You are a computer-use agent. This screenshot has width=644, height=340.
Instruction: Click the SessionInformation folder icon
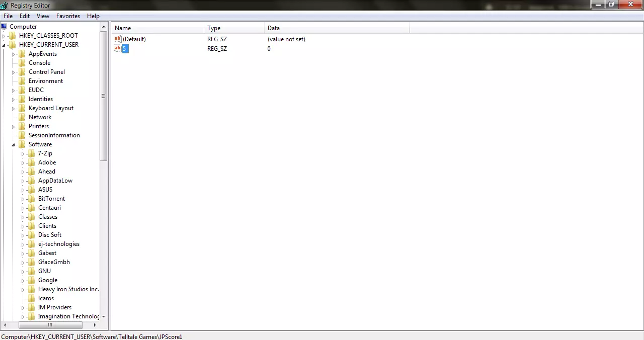click(x=22, y=135)
